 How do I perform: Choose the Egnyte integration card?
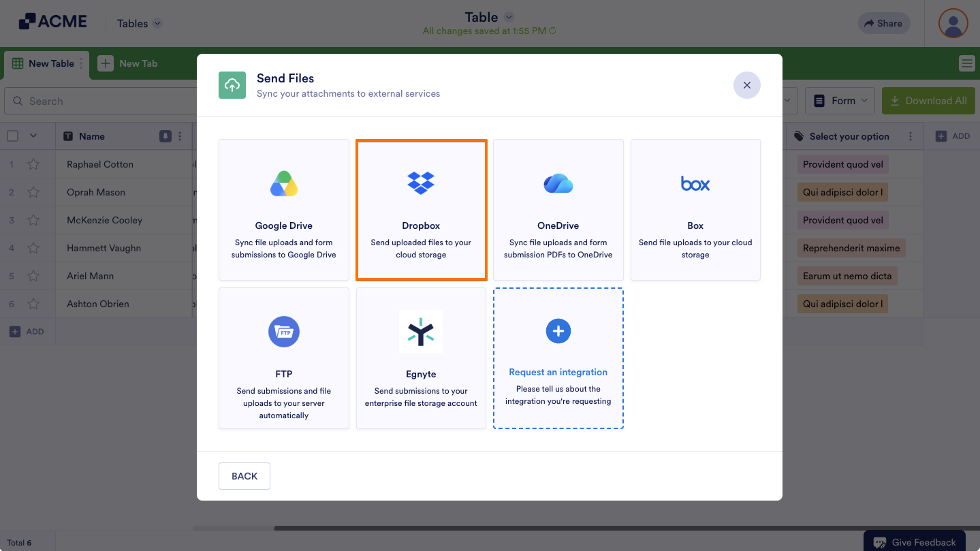click(422, 358)
